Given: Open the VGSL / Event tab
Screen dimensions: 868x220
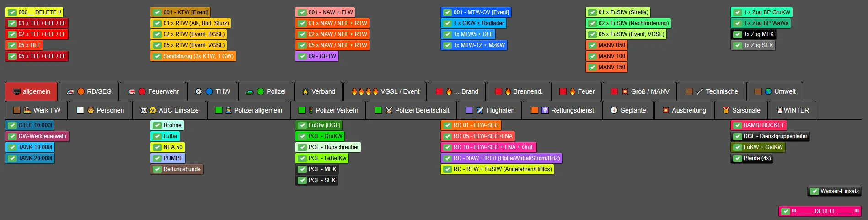Looking at the screenshot, I should pyautogui.click(x=385, y=91).
